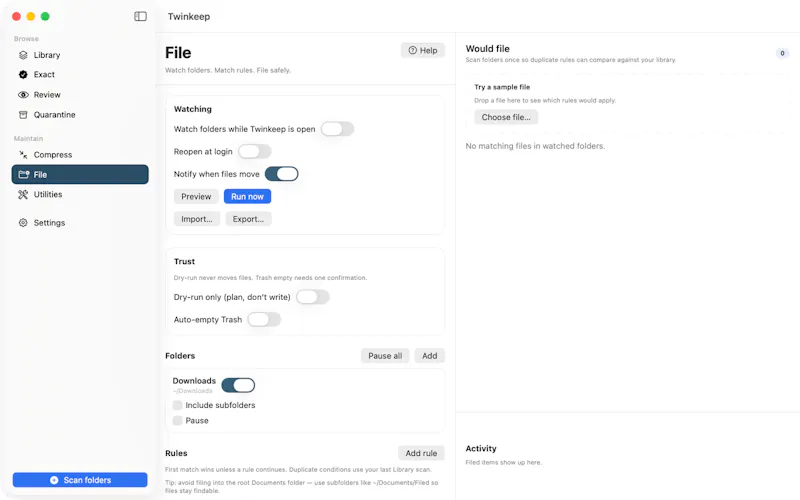Turn on Auto-empty Trash switch

tap(264, 319)
